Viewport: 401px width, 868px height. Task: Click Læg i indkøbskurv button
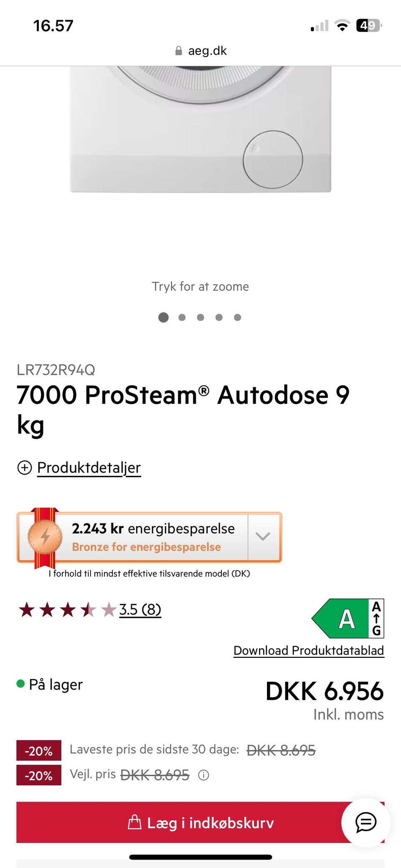coord(200,822)
